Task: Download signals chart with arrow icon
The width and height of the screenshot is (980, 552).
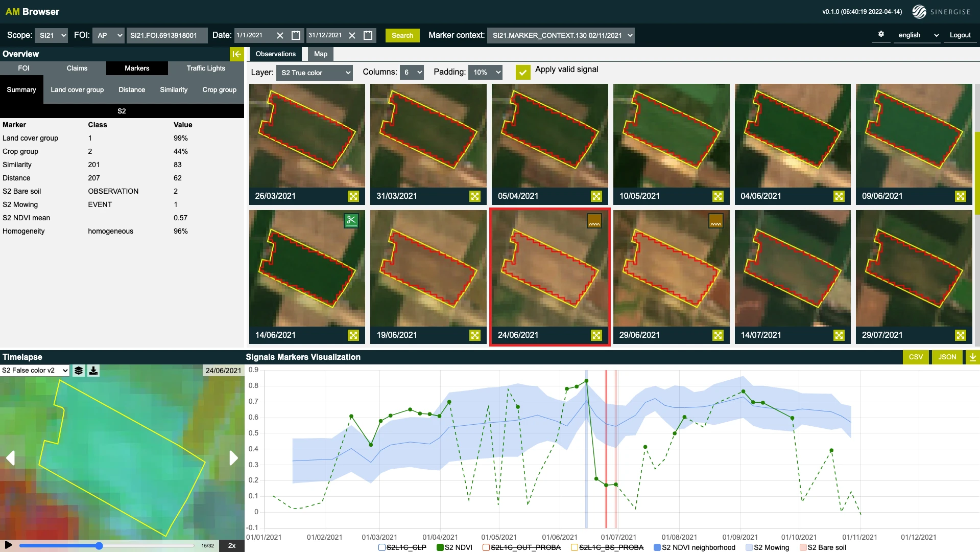Action: tap(972, 357)
